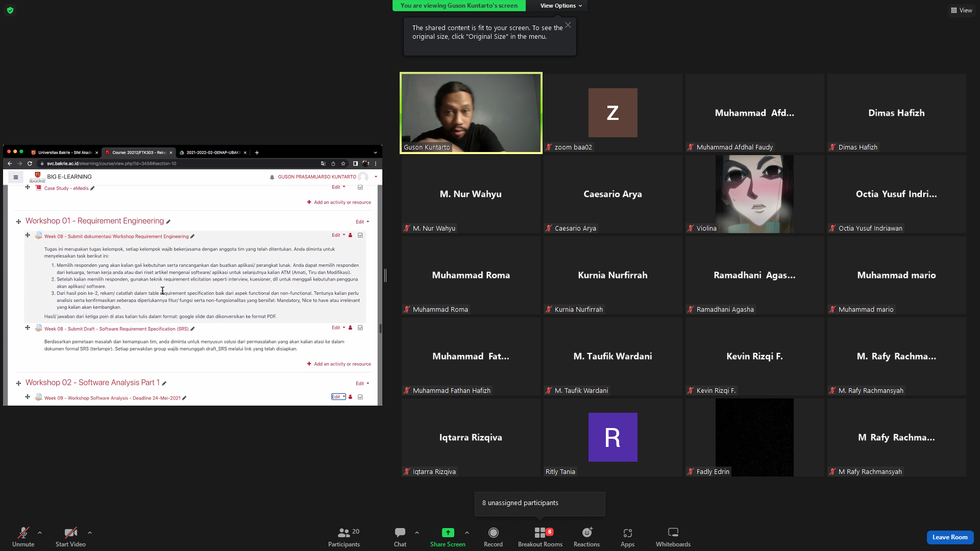Bookmark page with star icon
Image resolution: width=980 pixels, height=551 pixels.
pyautogui.click(x=343, y=164)
